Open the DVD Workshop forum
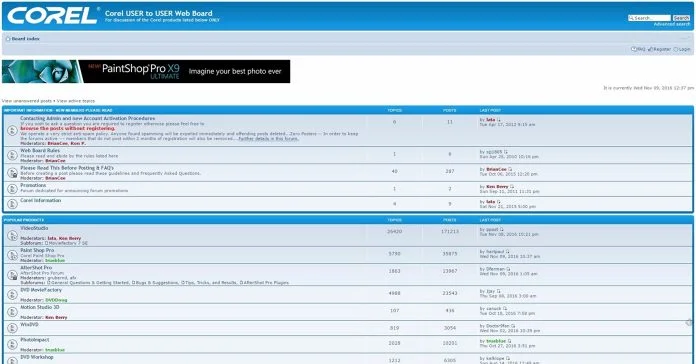 [x=36, y=357]
